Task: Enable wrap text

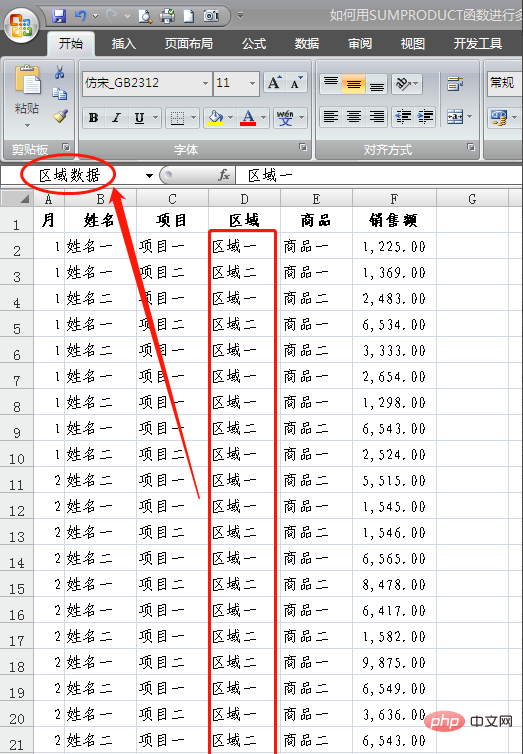Action: [455, 84]
